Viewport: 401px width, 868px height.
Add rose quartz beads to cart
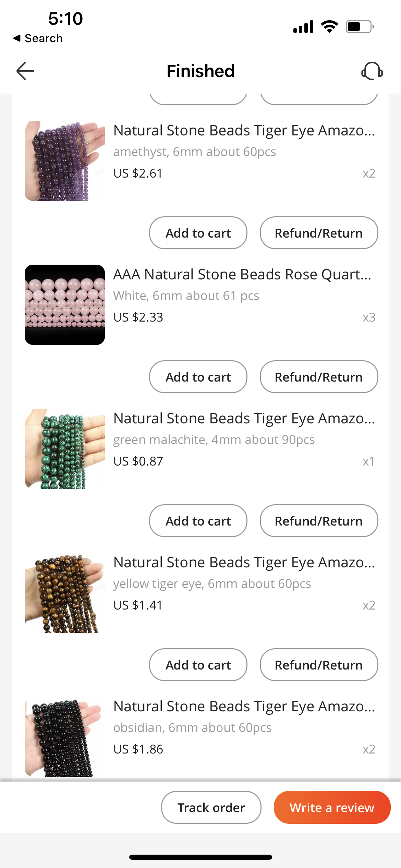coord(198,377)
